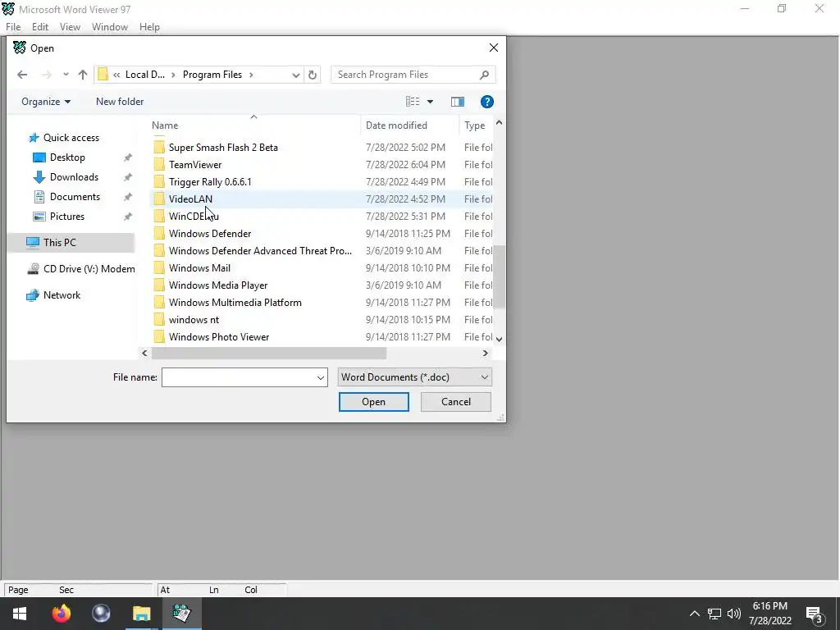The image size is (840, 630).
Task: Launch Firefox from the taskbar
Action: coord(61,614)
